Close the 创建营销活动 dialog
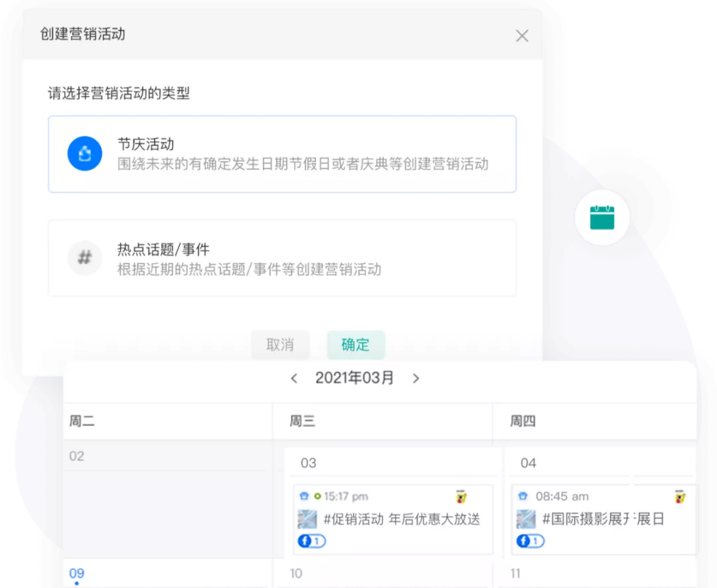 tap(522, 36)
